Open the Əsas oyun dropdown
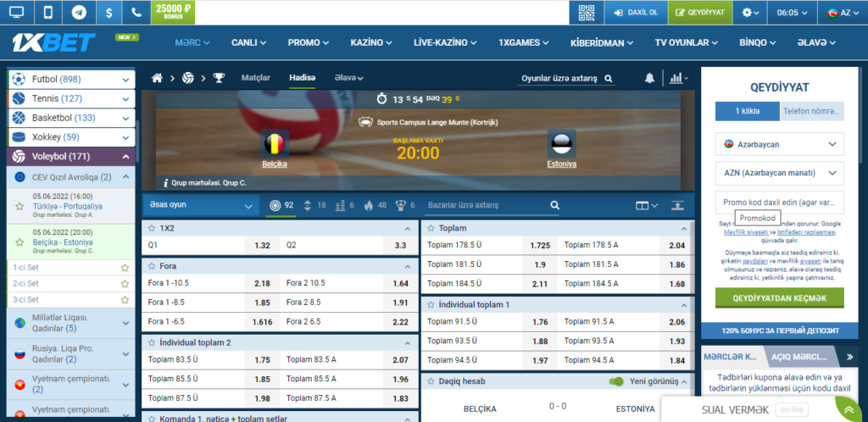868x422 pixels. tap(200, 205)
